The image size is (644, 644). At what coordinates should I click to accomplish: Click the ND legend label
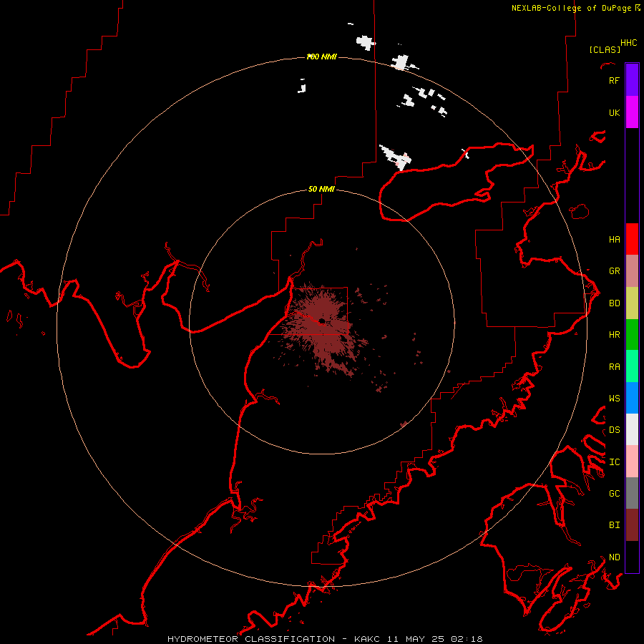point(615,557)
